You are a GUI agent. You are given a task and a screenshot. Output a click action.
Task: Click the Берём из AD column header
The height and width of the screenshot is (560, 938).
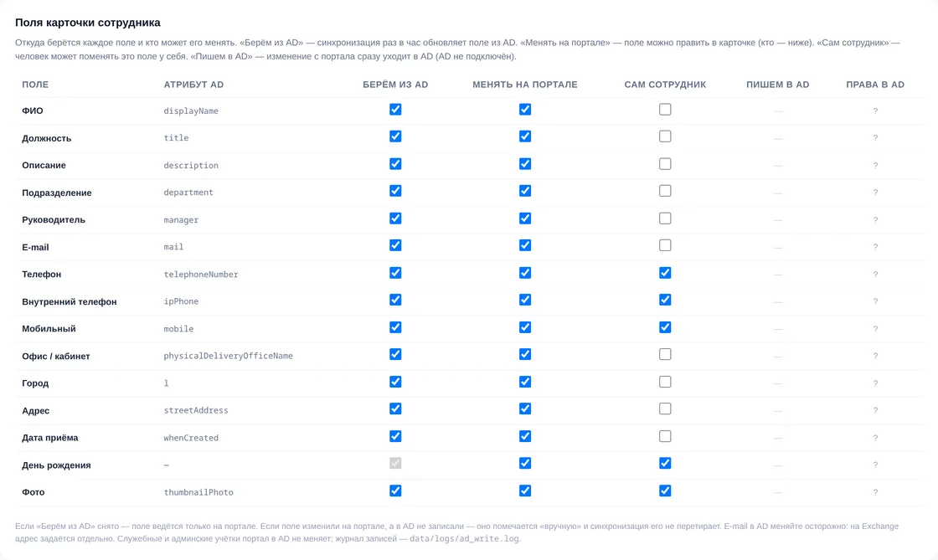pyautogui.click(x=395, y=85)
